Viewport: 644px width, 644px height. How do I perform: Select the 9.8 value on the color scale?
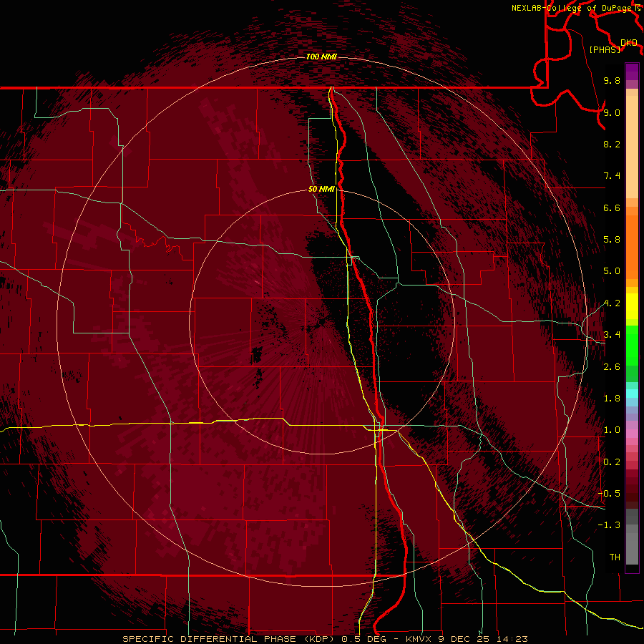click(612, 80)
